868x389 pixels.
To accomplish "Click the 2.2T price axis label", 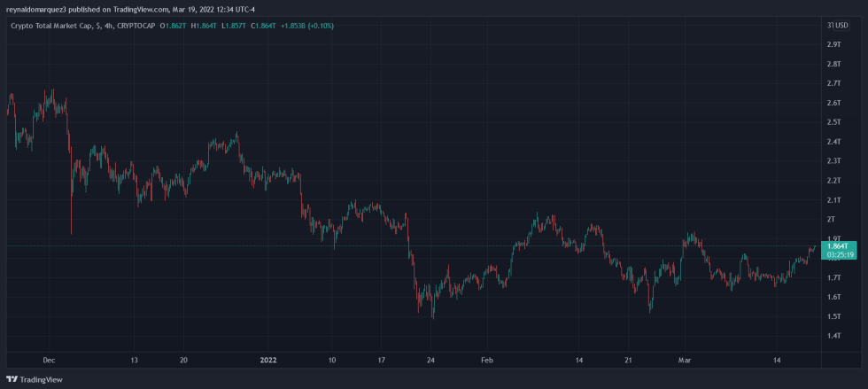I will coord(834,180).
